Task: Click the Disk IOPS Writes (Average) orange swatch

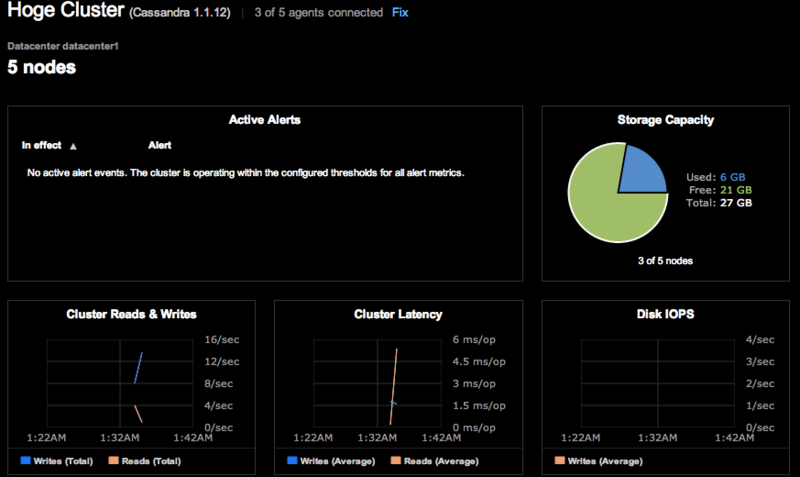Action: 560,460
